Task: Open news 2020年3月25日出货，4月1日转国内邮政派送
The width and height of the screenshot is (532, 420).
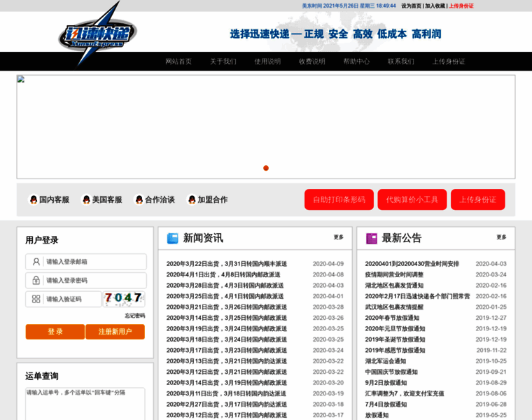Action: pyautogui.click(x=225, y=296)
